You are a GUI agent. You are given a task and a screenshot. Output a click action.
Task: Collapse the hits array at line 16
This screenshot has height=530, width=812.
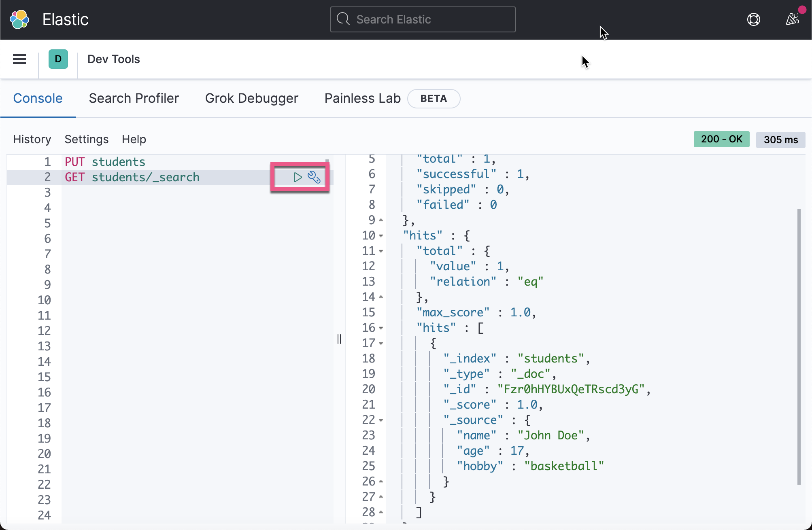pos(381,328)
